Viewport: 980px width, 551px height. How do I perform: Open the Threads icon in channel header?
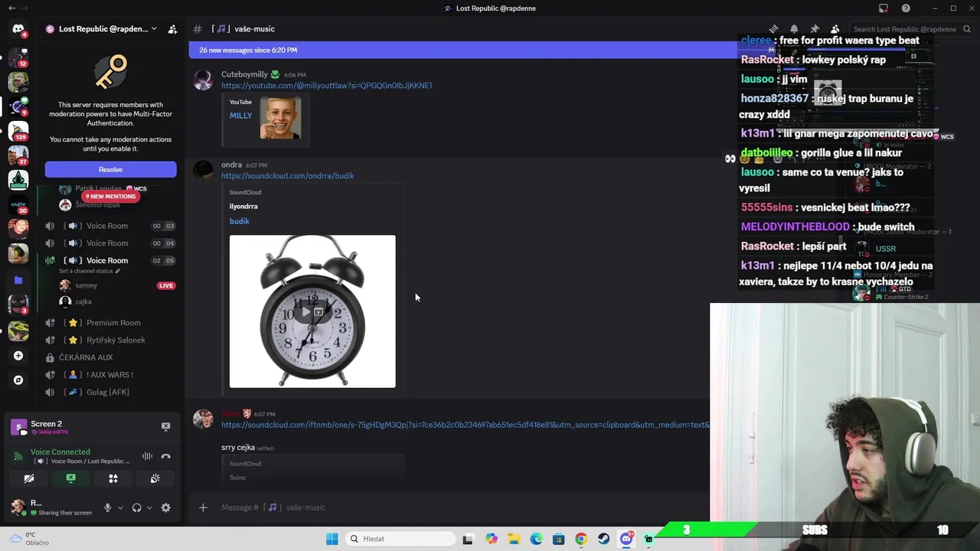click(x=773, y=29)
